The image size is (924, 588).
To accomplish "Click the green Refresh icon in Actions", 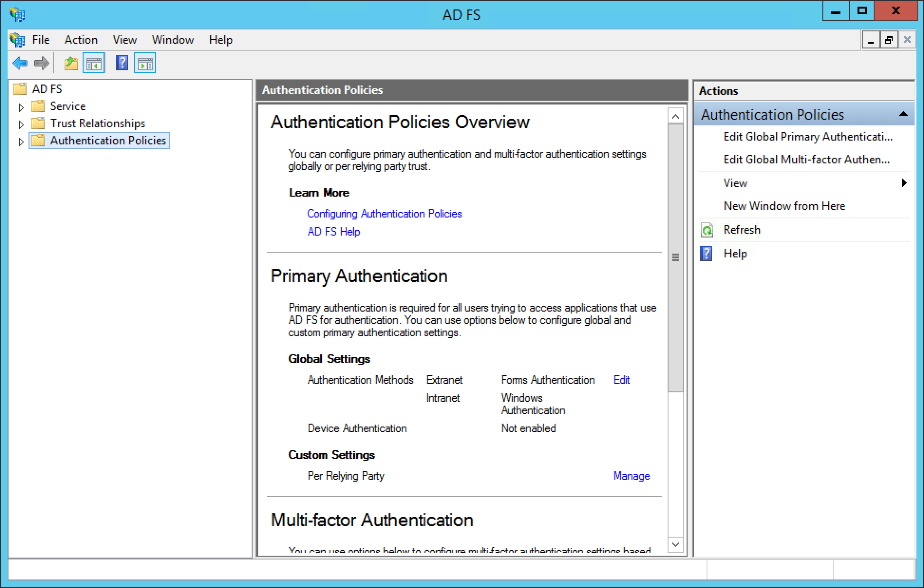I will click(x=707, y=230).
